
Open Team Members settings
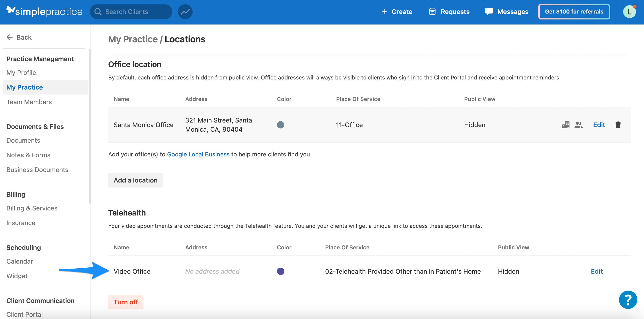[x=29, y=102]
